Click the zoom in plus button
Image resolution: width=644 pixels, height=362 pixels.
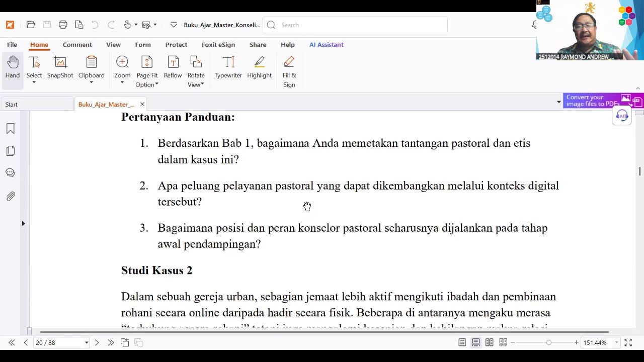point(577,342)
